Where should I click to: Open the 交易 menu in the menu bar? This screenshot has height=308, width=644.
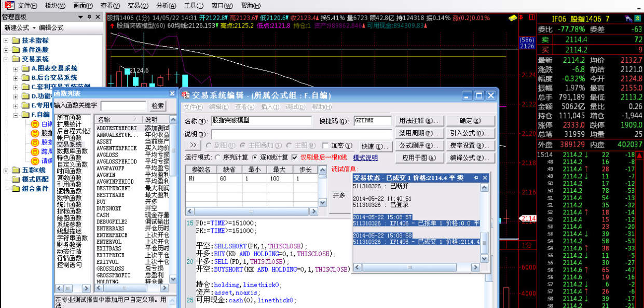[x=137, y=6]
